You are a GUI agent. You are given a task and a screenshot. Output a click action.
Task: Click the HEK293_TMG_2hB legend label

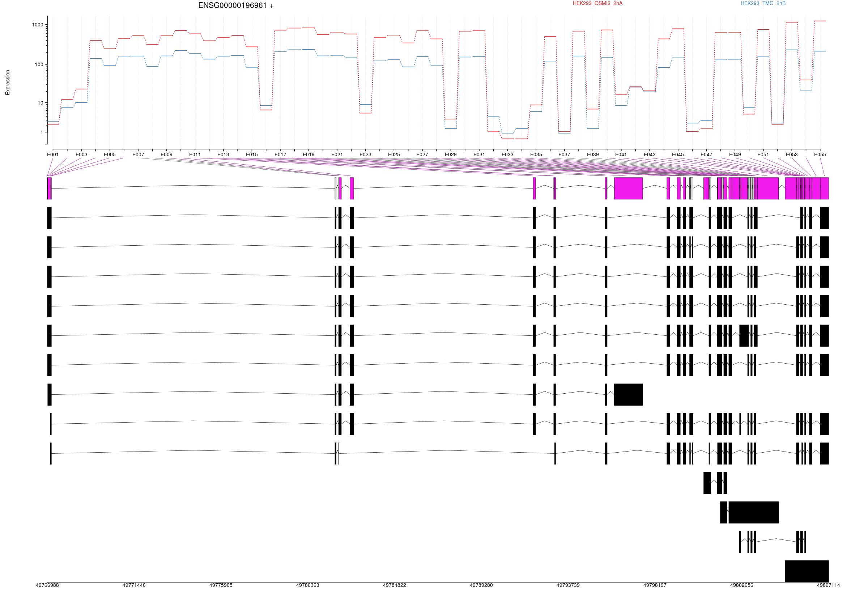point(763,3)
